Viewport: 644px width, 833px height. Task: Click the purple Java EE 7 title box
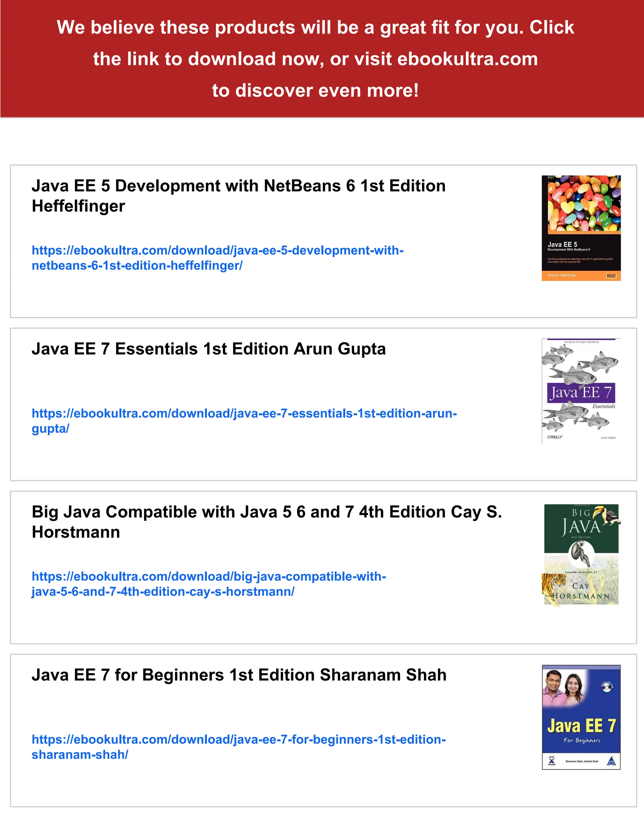point(581,393)
